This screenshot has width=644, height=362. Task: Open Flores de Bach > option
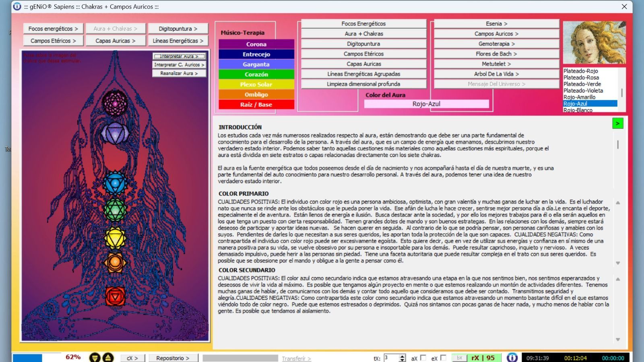(496, 54)
